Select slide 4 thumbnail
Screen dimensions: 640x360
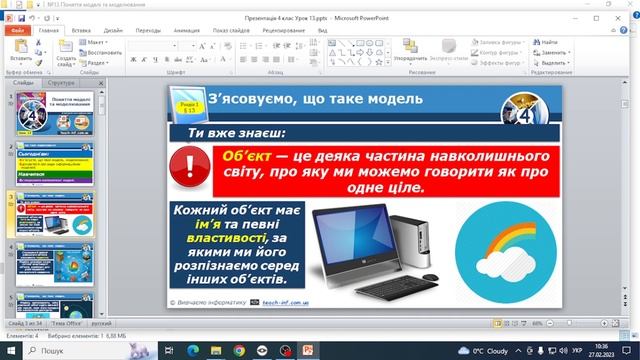(55, 264)
